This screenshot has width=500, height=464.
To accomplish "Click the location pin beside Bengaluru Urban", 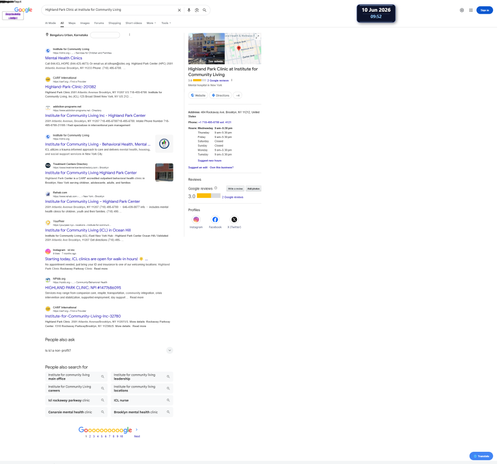I will pos(47,35).
